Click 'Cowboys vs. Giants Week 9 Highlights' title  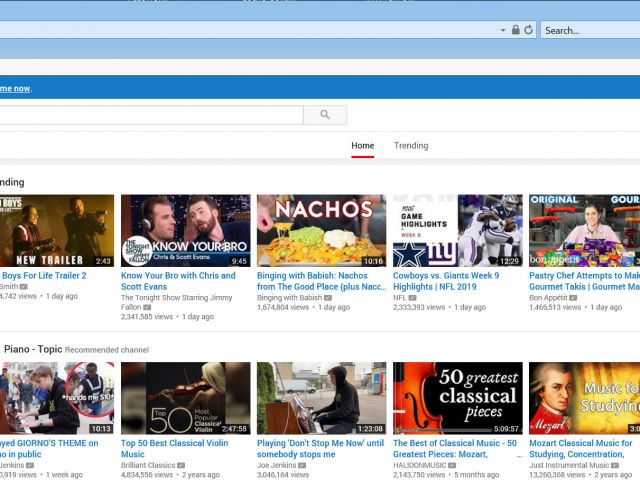click(x=446, y=281)
